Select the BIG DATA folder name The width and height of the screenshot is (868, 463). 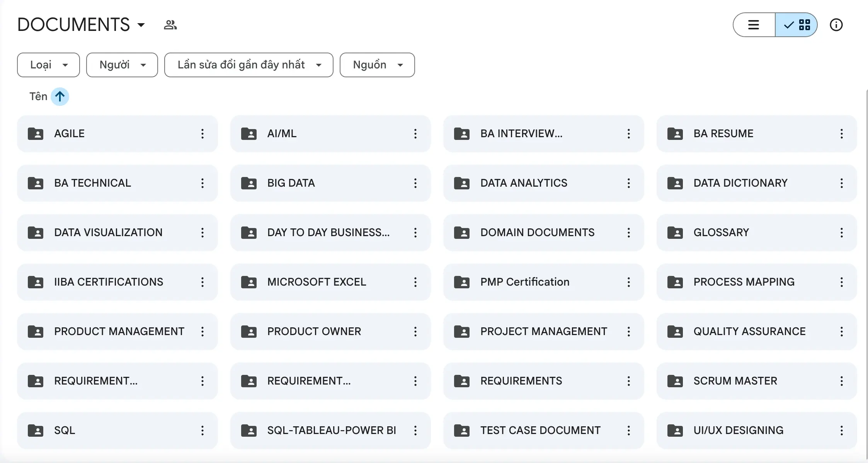click(291, 183)
